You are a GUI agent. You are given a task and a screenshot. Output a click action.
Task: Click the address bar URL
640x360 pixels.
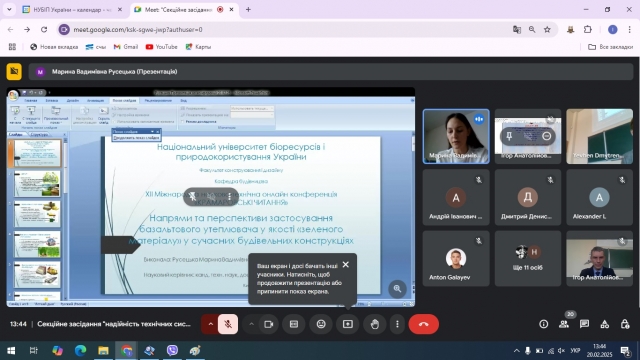(x=138, y=29)
